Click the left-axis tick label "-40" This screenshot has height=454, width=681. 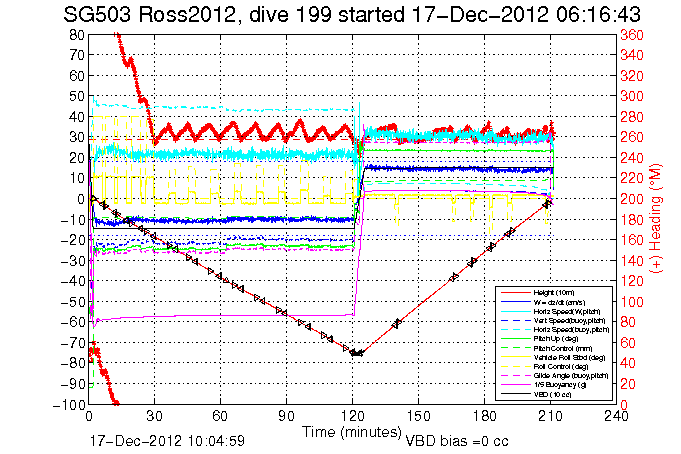pos(73,282)
